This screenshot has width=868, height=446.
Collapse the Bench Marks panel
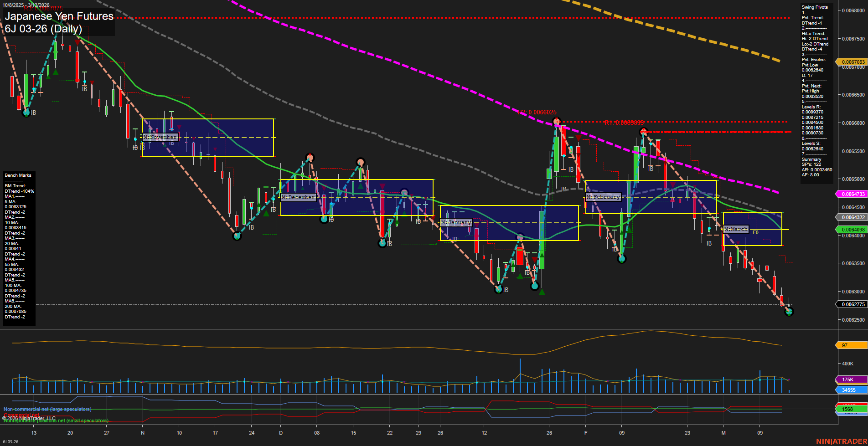[x=17, y=175]
